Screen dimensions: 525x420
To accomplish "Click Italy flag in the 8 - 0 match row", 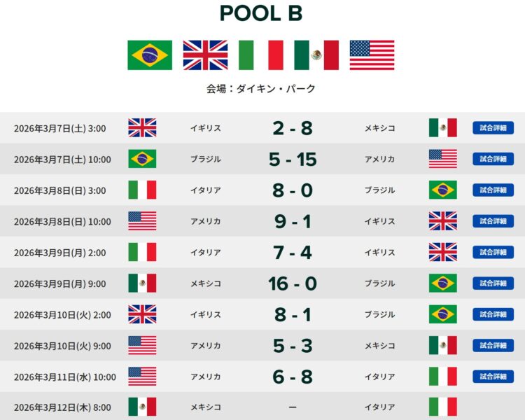I will tap(142, 190).
